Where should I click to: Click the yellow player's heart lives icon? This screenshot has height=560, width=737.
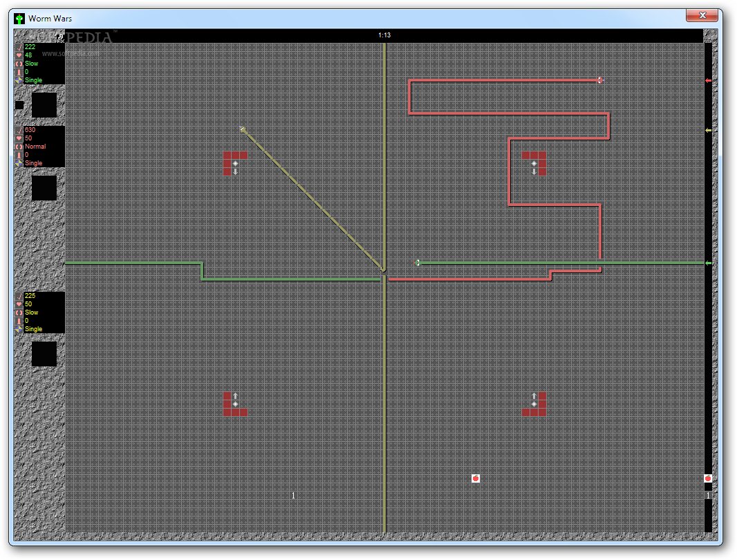pyautogui.click(x=19, y=304)
